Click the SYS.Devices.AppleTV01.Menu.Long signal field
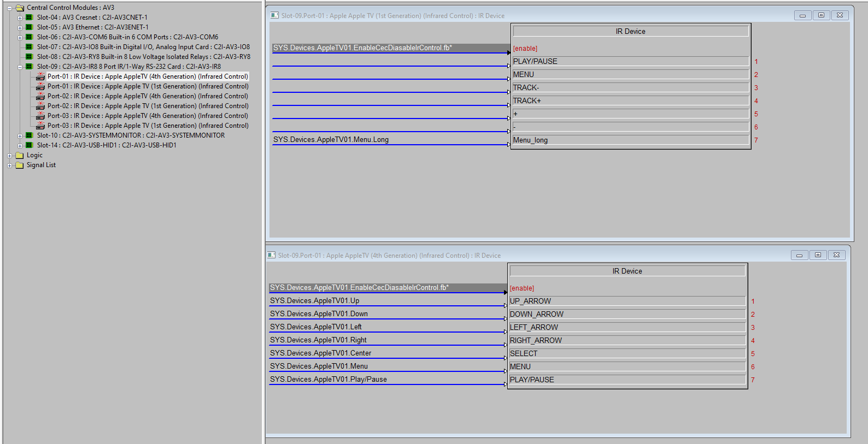 pos(391,140)
